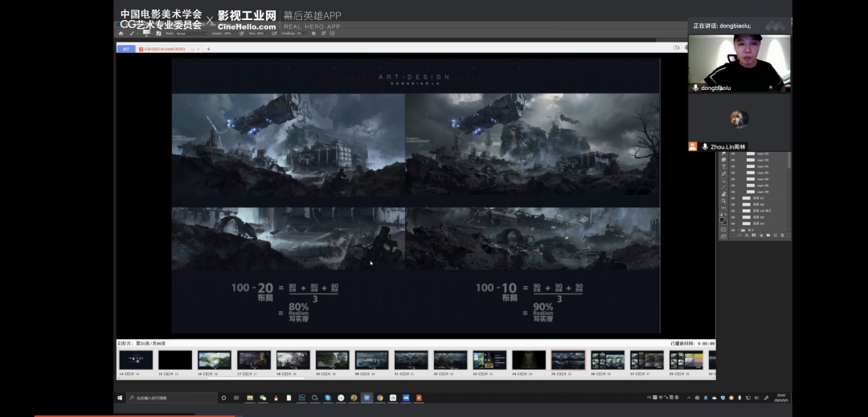This screenshot has width=868, height=417.
Task: Click dongbiaolu speaker video tile
Action: point(739,63)
